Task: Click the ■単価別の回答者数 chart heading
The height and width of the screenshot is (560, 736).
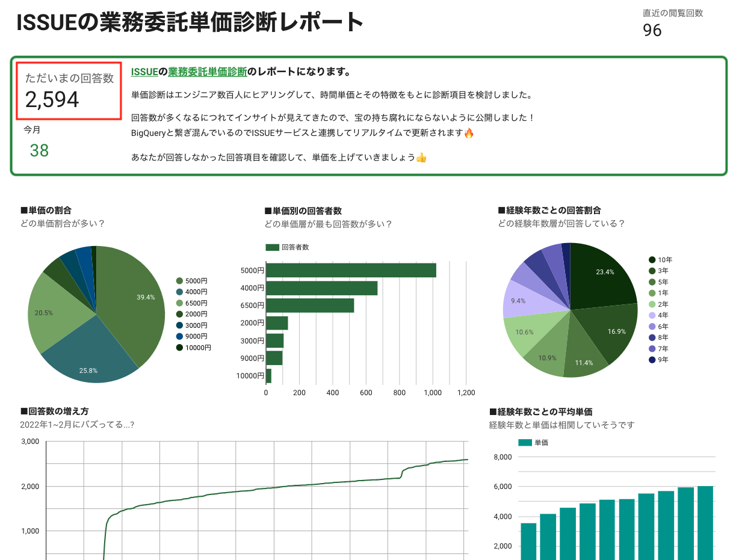Action: click(303, 211)
